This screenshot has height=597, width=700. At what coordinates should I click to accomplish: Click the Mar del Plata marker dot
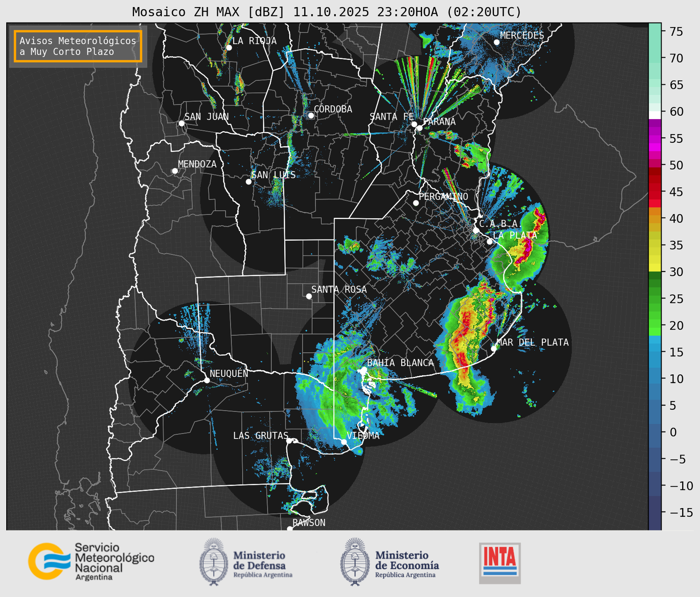click(493, 349)
